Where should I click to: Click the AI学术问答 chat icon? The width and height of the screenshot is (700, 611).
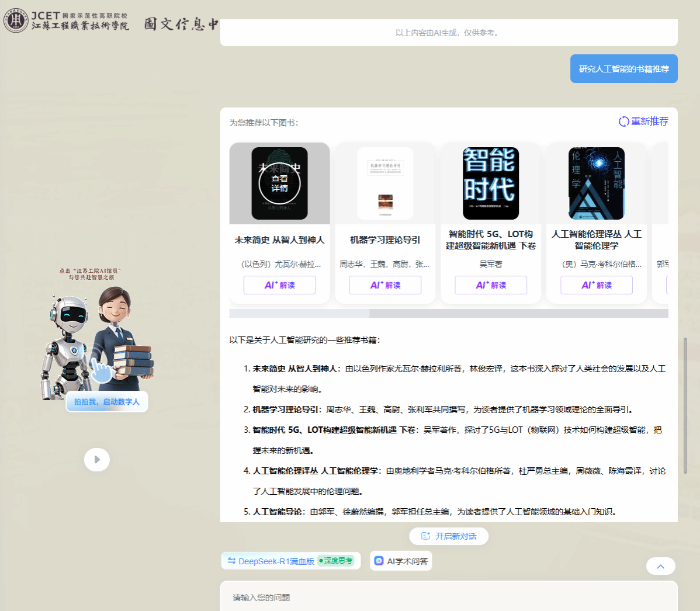(x=379, y=561)
